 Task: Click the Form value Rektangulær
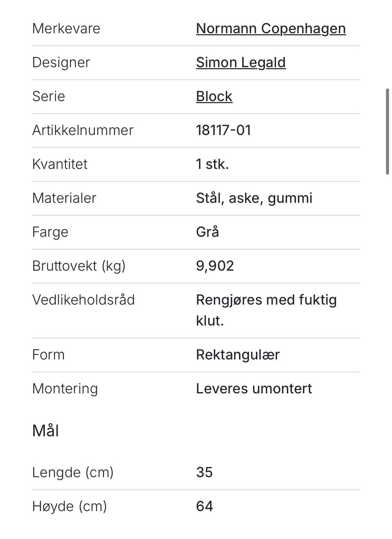tap(238, 355)
